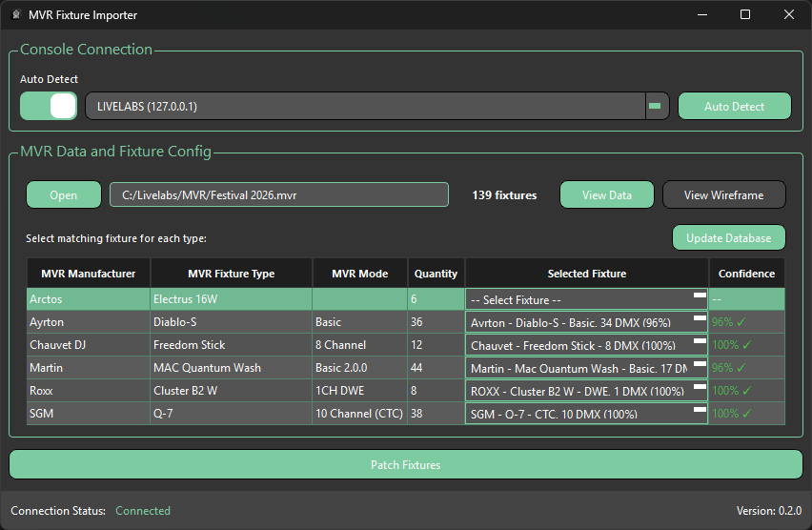This screenshot has height=530, width=812.
Task: Click the View Wireframe button
Action: click(x=724, y=194)
